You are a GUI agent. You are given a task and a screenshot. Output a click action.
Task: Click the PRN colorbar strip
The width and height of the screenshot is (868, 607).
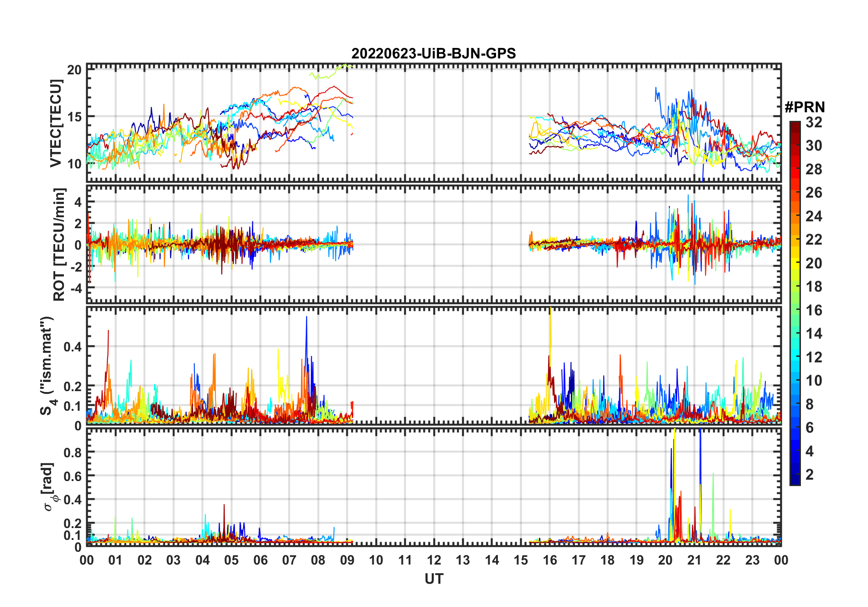(795, 303)
